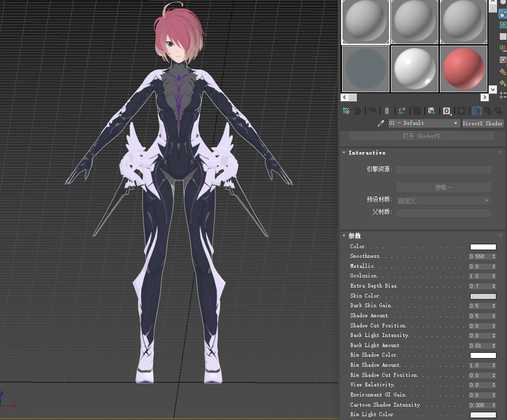The image size is (507, 420).
Task: Click the 打开 ShaderFX button
Action: tap(421, 136)
